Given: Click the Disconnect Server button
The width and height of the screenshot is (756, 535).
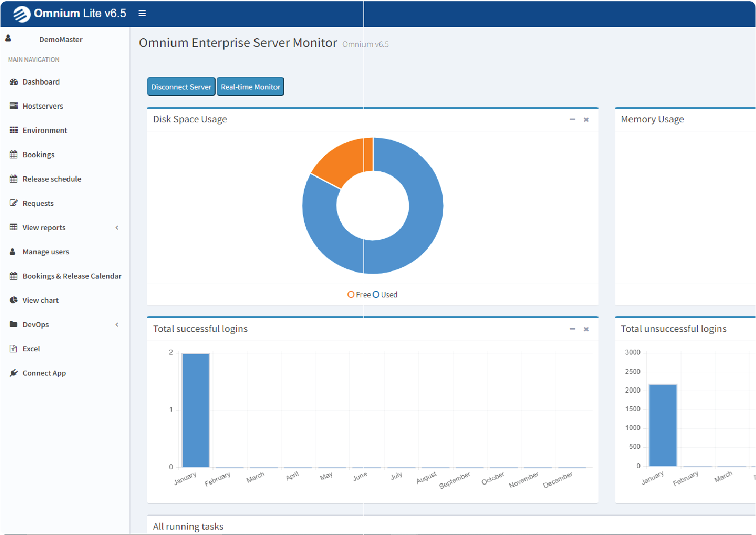Looking at the screenshot, I should pyautogui.click(x=181, y=87).
